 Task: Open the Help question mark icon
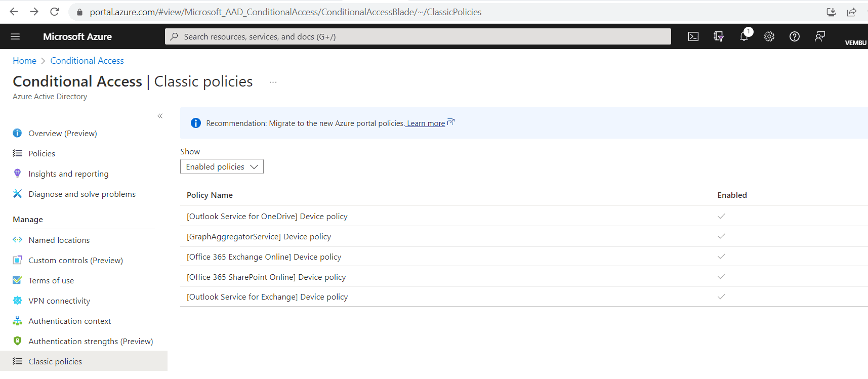click(795, 36)
